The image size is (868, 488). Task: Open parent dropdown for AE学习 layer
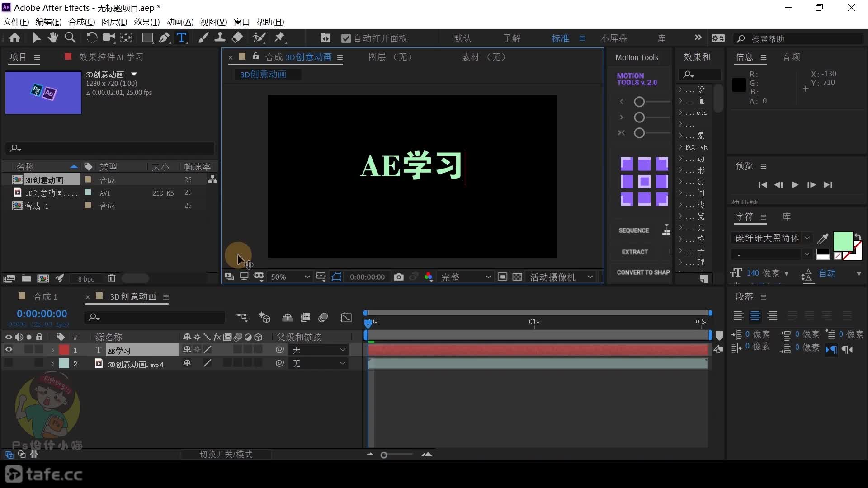(319, 350)
